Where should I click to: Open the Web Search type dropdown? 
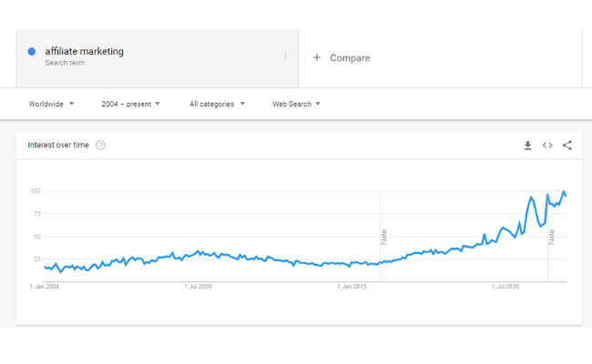[x=296, y=104]
